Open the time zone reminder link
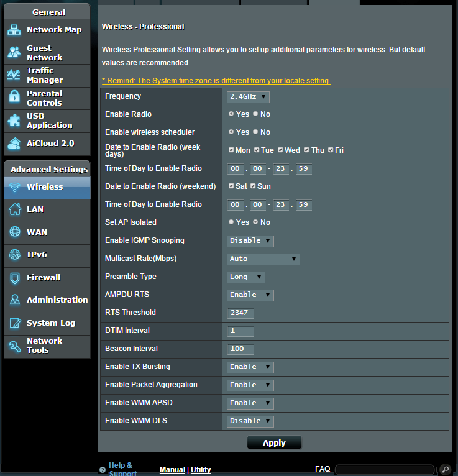 coord(216,80)
